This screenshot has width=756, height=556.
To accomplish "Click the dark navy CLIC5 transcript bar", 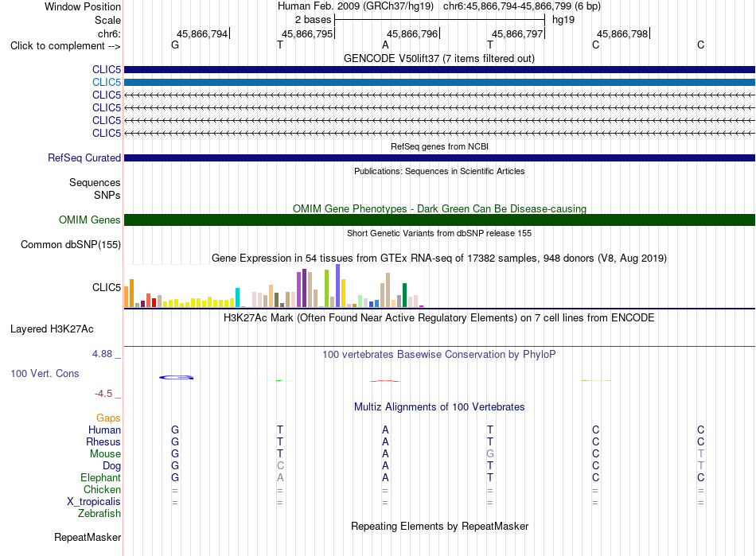I will pos(439,70).
